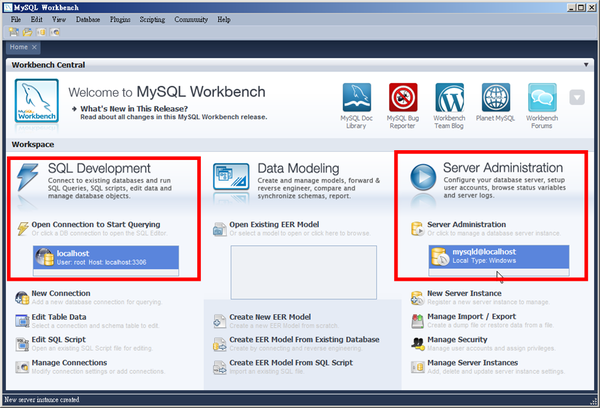Screen dimensions: 600x408
Task: Open the Database menu
Action: point(88,19)
